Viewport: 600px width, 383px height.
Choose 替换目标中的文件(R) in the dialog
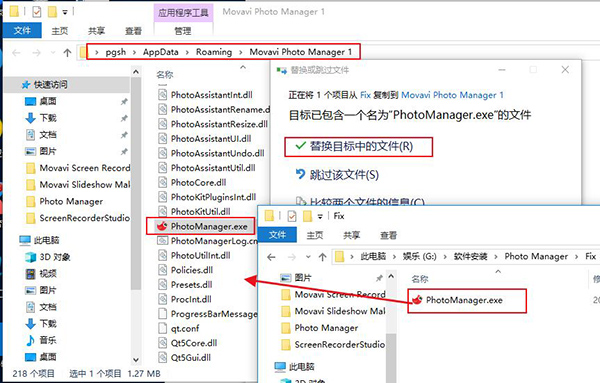[361, 147]
